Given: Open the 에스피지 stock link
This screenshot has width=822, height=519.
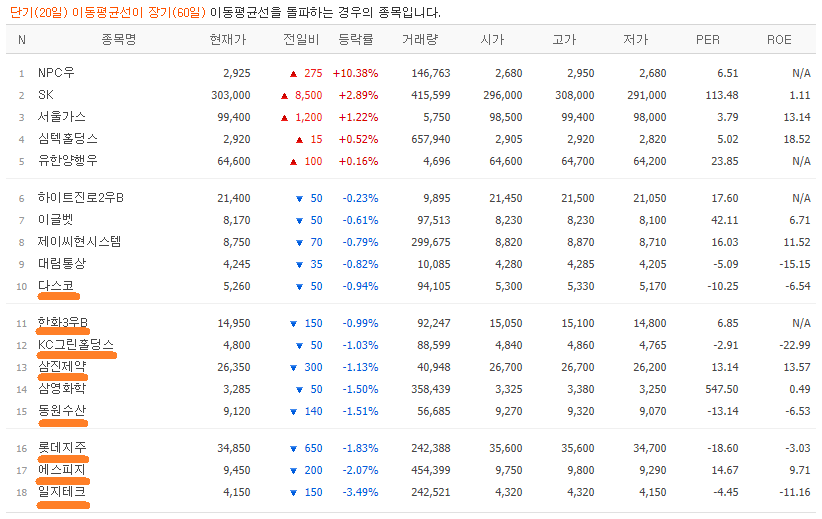Looking at the screenshot, I should 61,470.
